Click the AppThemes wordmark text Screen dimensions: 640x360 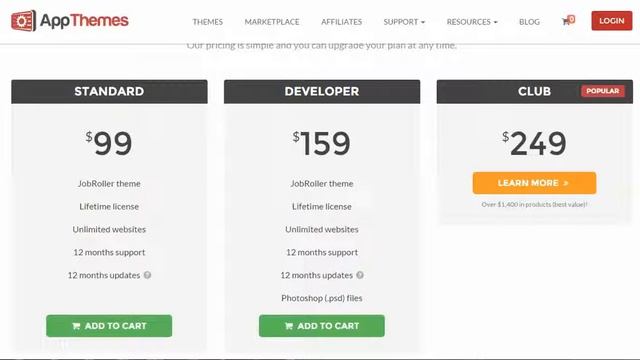coord(84,21)
